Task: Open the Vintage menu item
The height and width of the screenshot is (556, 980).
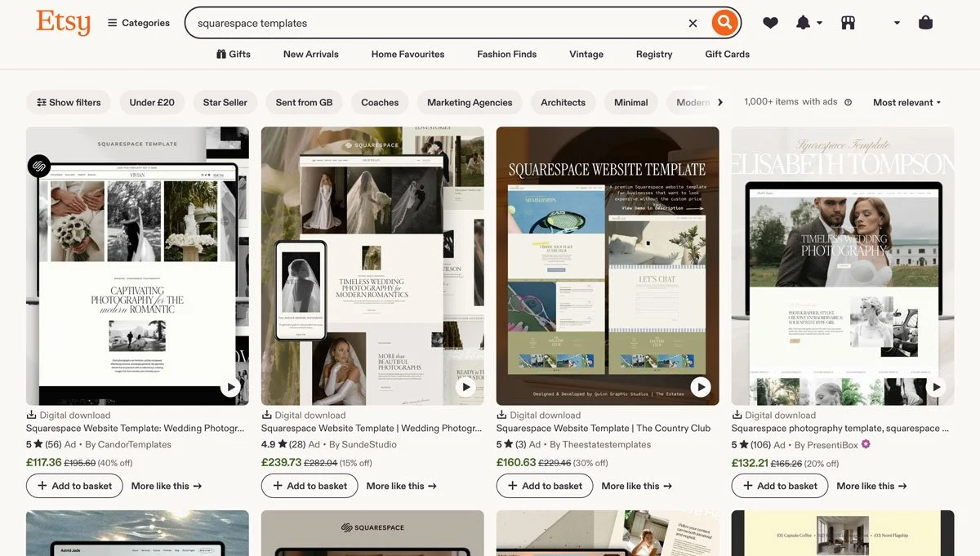Action: pyautogui.click(x=586, y=54)
